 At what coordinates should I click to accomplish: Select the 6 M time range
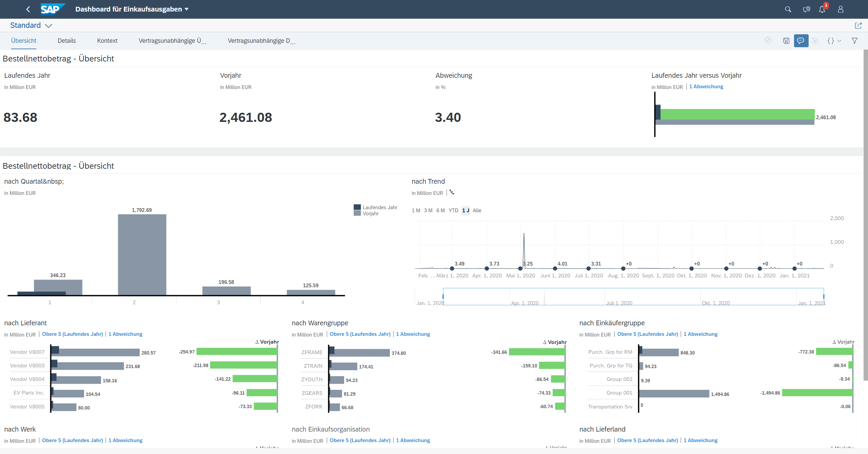click(440, 211)
